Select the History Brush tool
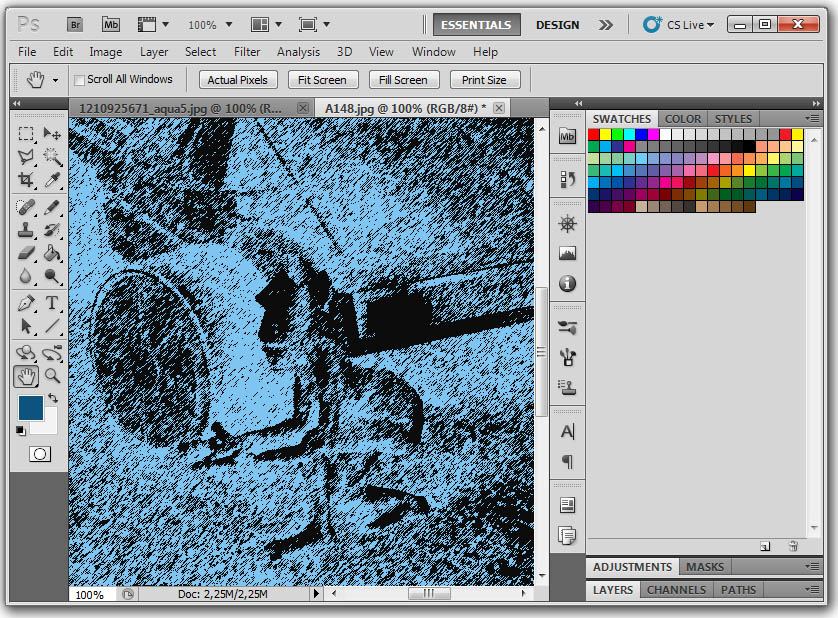The width and height of the screenshot is (838, 618). [52, 230]
